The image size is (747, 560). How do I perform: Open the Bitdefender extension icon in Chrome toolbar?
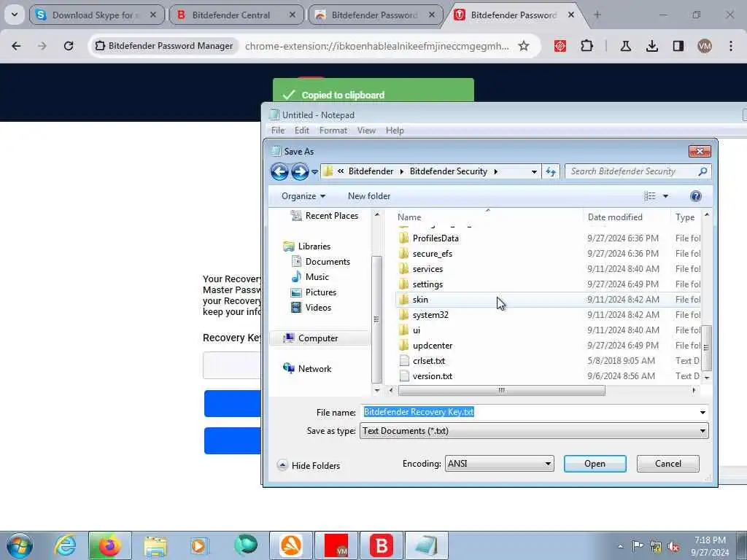pyautogui.click(x=560, y=46)
